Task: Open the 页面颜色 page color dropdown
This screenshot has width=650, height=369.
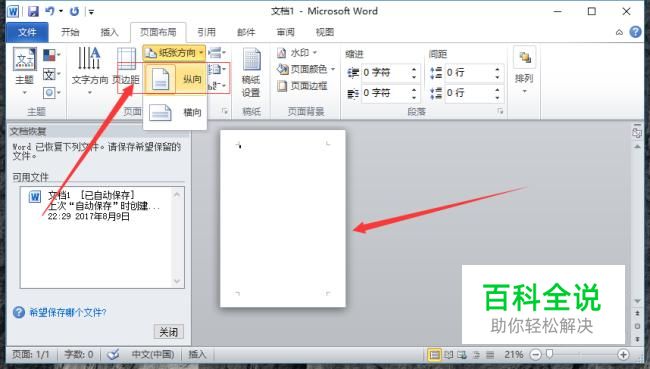Action: [x=306, y=69]
